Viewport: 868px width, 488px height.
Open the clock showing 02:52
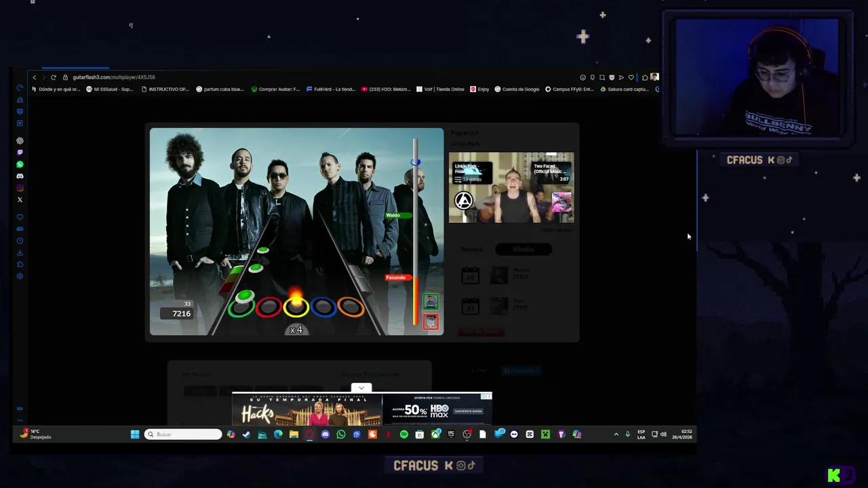682,434
